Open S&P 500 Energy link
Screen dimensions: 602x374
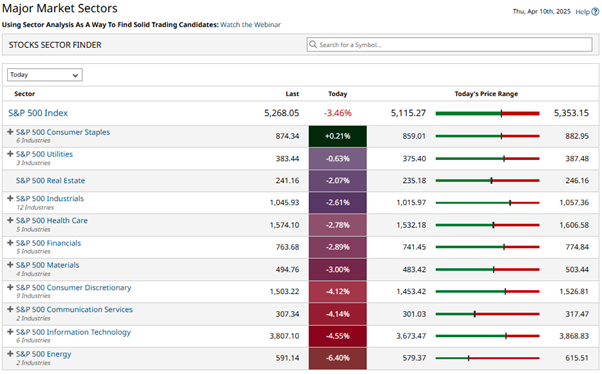[44, 354]
